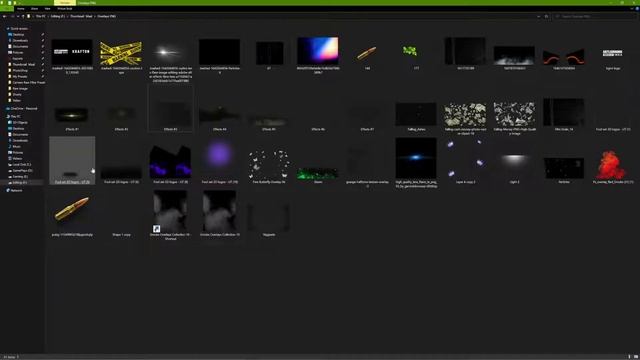Click the Search Overlays PNG search box
This screenshot has width=640, height=360.
pyautogui.click(x=594, y=16)
